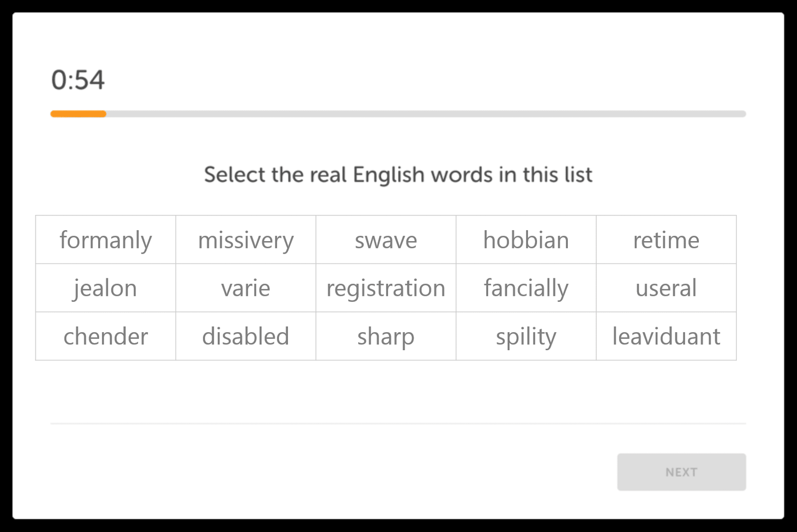Viewport: 797px width, 532px height.
Task: Toggle the tile labeled 'missivery'
Action: pyautogui.click(x=246, y=240)
